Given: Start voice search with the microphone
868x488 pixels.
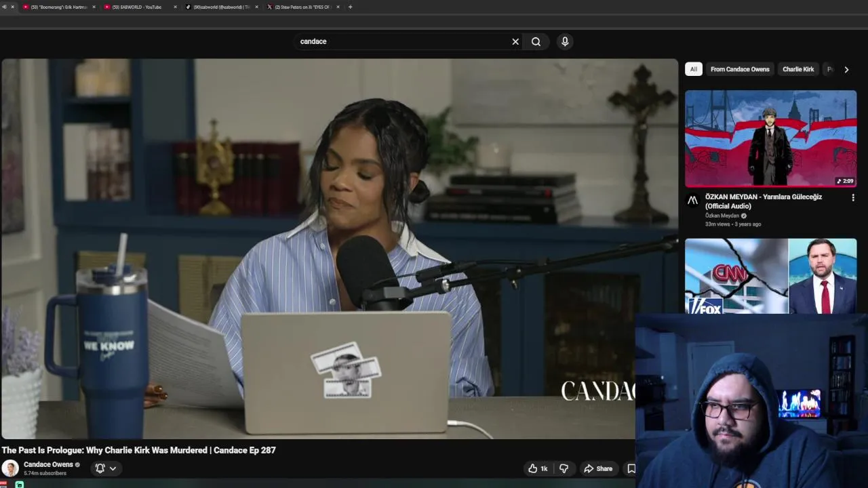Looking at the screenshot, I should point(565,41).
